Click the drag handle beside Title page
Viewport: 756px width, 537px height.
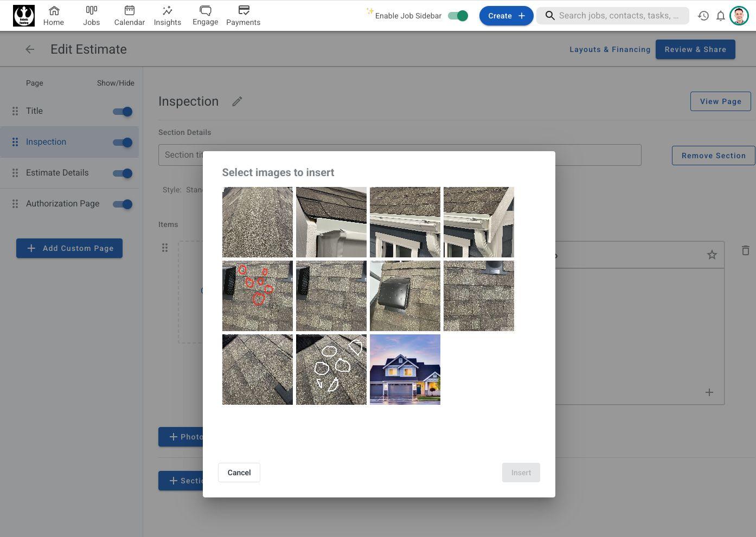(15, 111)
